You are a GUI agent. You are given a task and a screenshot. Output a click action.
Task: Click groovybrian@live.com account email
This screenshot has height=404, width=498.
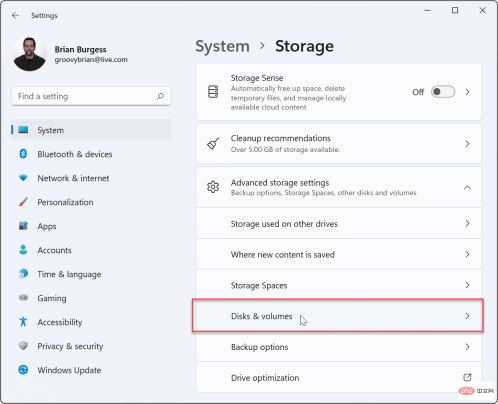[x=91, y=60]
